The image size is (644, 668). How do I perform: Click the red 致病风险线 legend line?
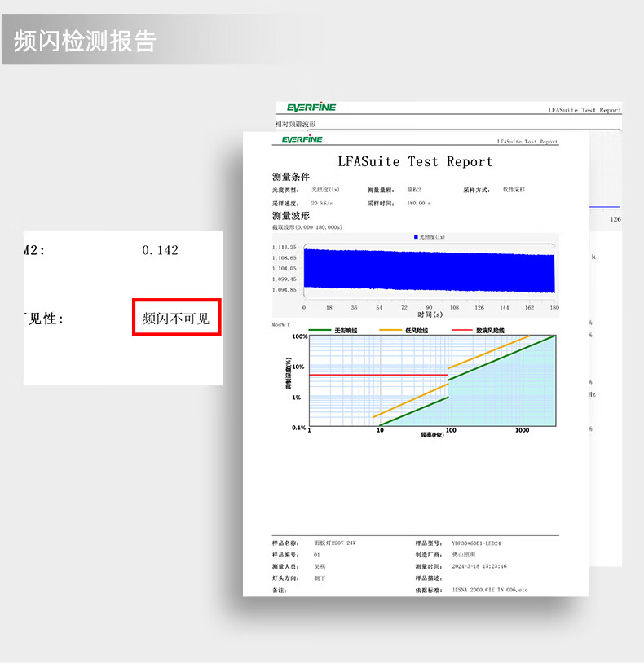click(461, 331)
